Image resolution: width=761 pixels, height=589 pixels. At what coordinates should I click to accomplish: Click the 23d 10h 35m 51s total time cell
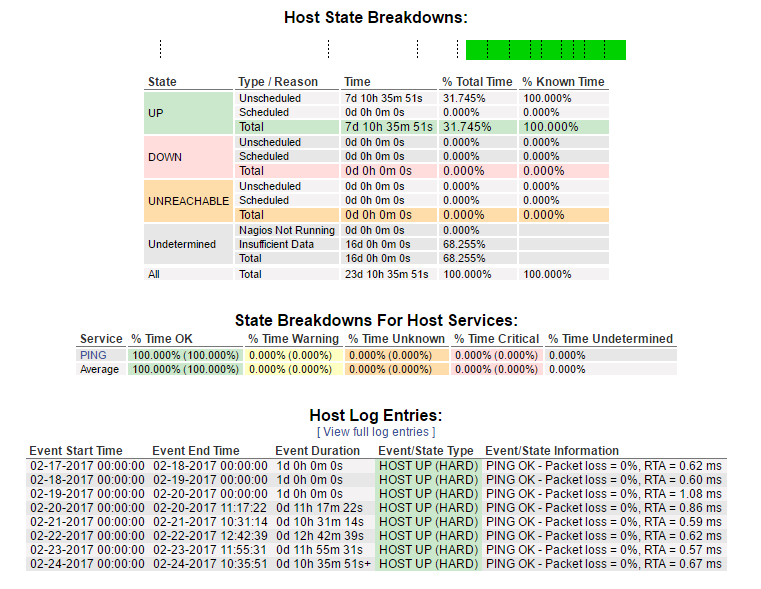[386, 274]
